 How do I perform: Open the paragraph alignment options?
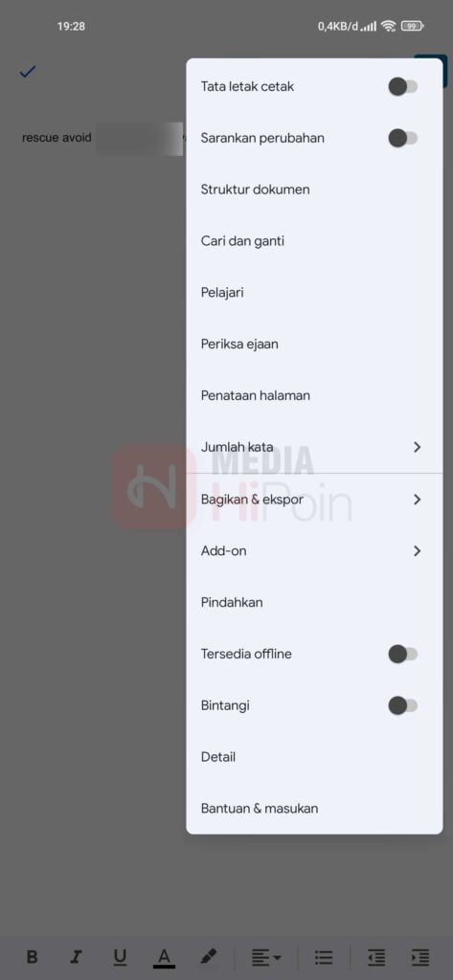[266, 957]
